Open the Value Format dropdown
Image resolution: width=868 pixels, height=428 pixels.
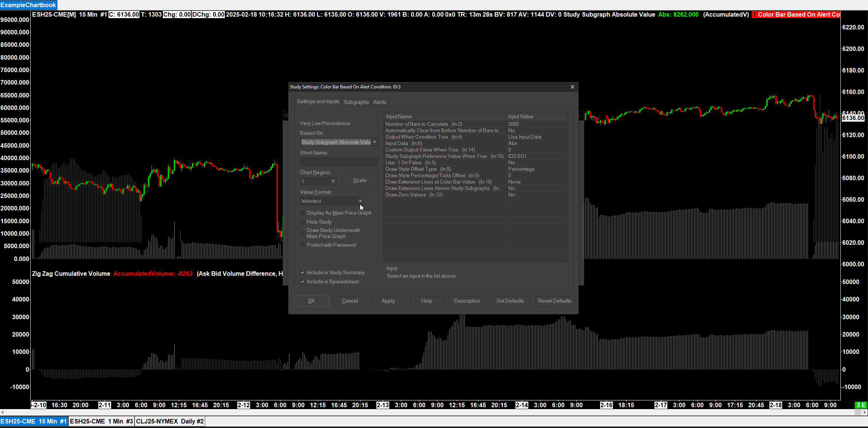(360, 201)
